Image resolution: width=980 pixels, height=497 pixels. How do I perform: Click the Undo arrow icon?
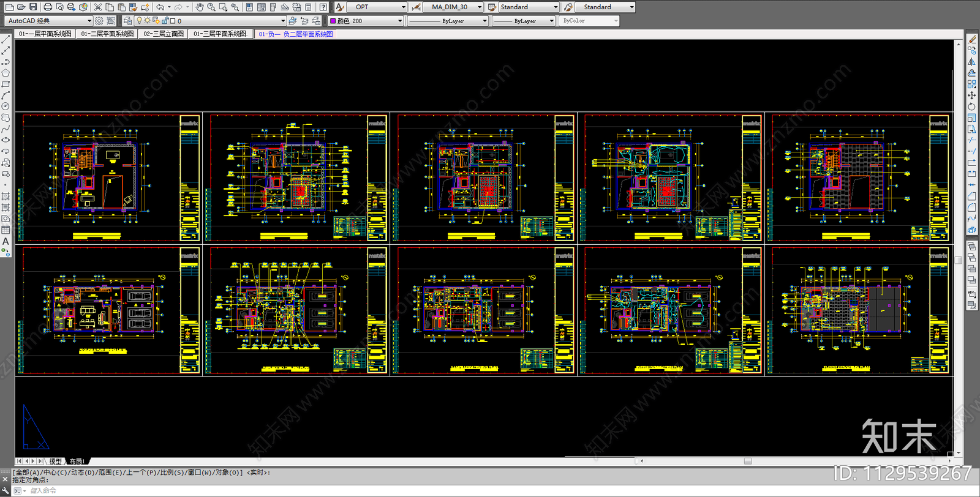160,7
